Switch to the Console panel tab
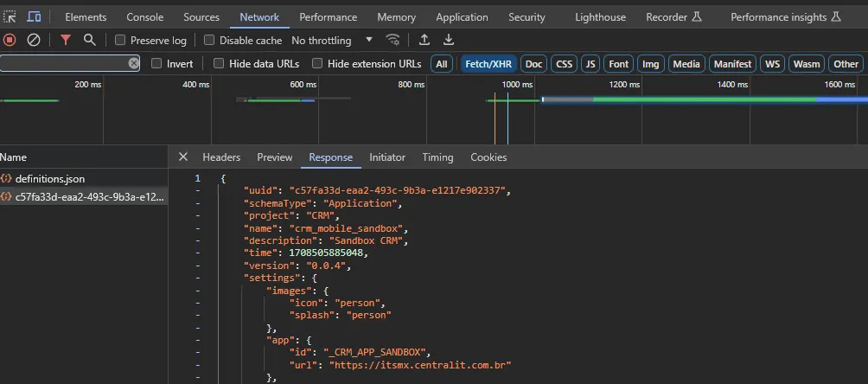 (145, 17)
